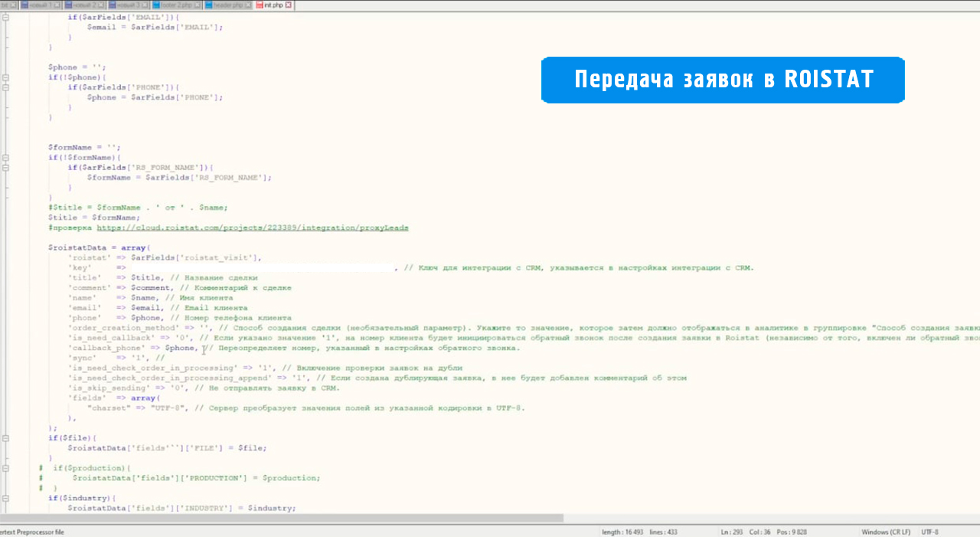Switch to the новый 1 tab
The height and width of the screenshot is (537, 980).
41,5
